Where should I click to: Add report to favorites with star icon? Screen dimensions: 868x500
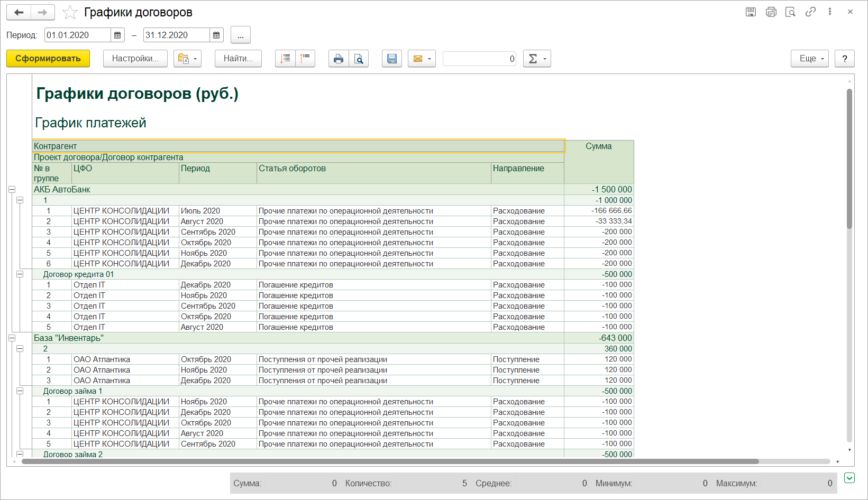[70, 12]
